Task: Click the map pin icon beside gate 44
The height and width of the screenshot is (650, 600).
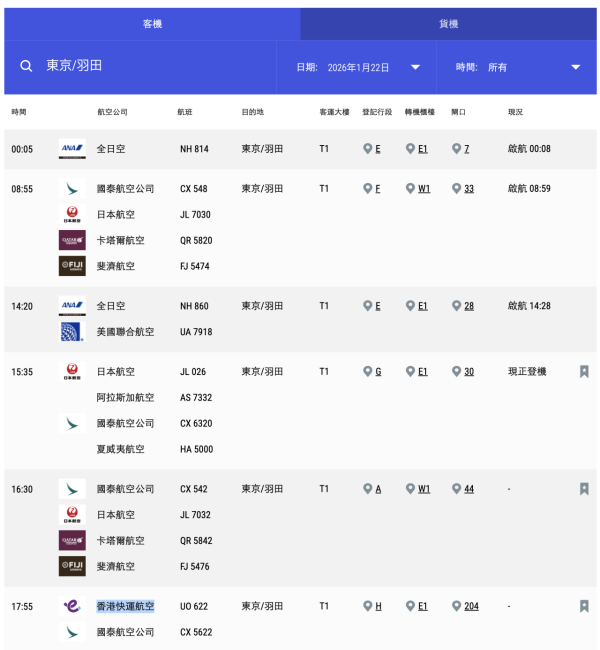Action: [456, 489]
